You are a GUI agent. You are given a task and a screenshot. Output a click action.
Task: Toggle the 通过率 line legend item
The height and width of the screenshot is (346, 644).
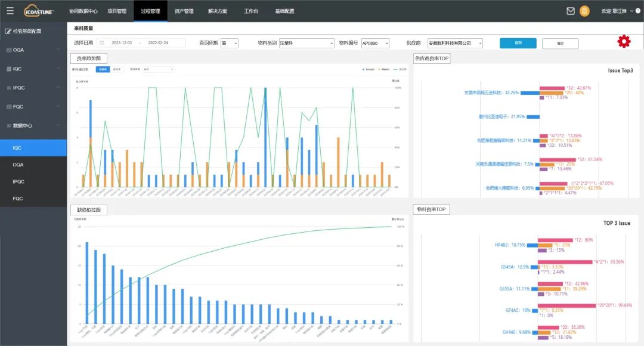click(x=400, y=69)
